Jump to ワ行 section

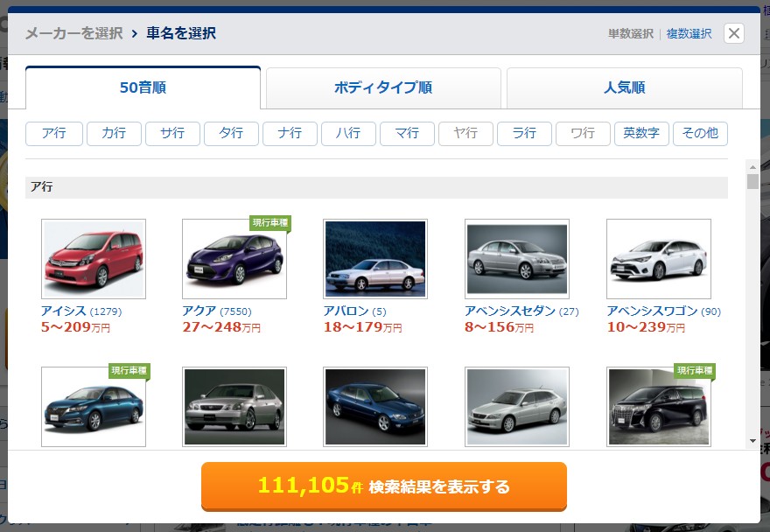[x=583, y=134]
